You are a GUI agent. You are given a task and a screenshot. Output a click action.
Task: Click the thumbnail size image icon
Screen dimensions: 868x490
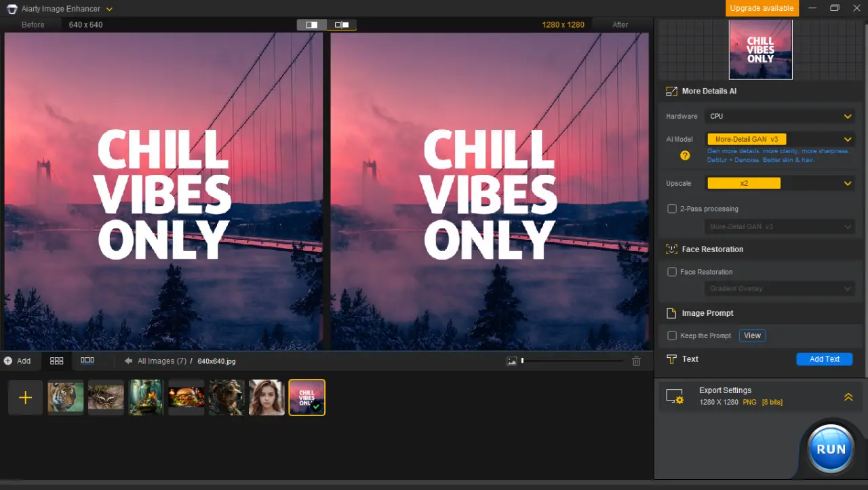tap(512, 361)
